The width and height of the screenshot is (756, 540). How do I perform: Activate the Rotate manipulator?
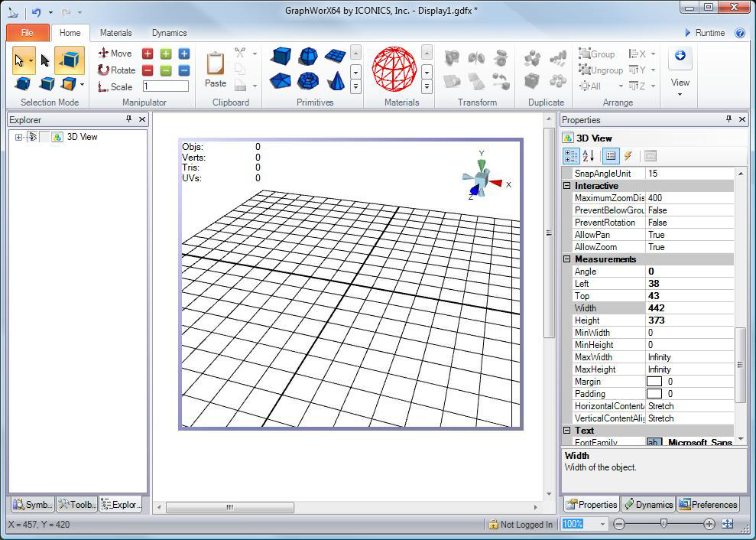pos(116,70)
